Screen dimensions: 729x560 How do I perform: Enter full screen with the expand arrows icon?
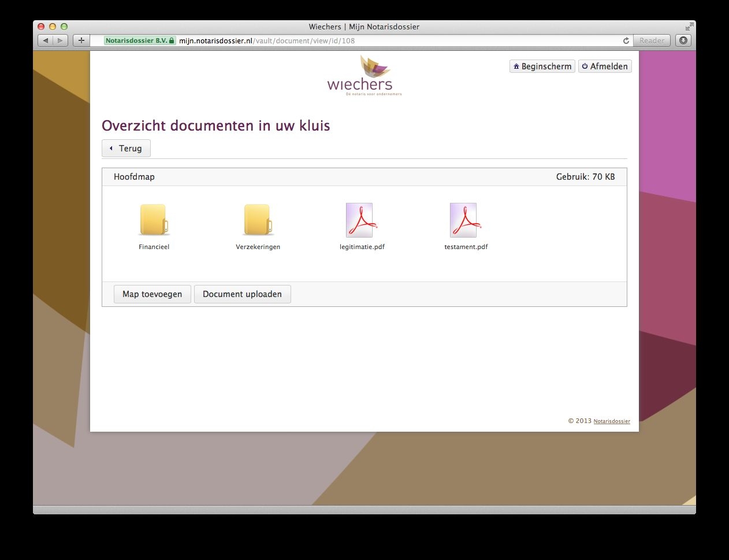689,27
